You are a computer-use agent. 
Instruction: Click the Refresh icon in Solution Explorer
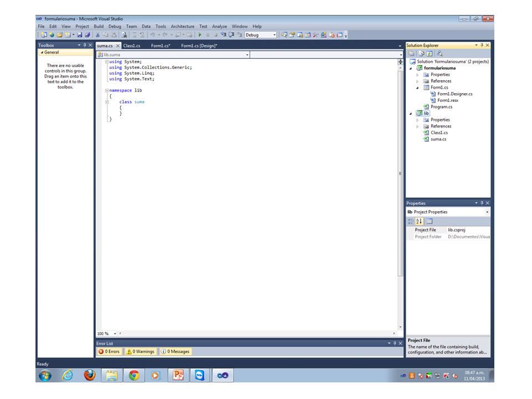(x=429, y=53)
